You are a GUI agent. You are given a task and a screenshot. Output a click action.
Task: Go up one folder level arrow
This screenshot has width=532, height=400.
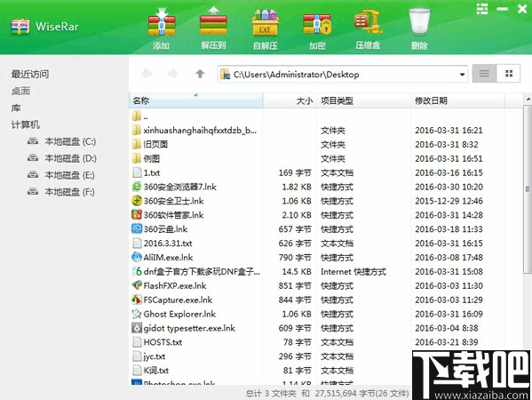(200, 74)
